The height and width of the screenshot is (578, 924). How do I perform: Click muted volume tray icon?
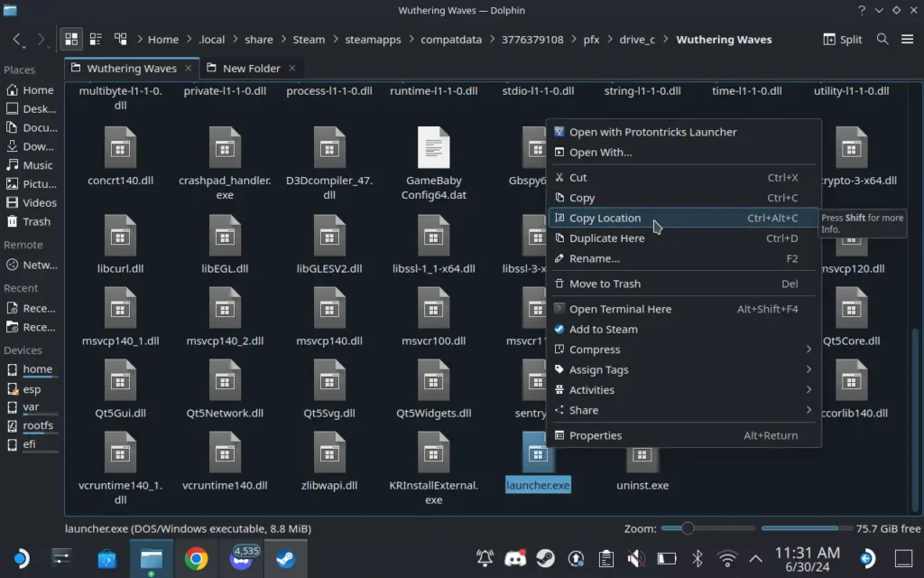[x=636, y=558]
